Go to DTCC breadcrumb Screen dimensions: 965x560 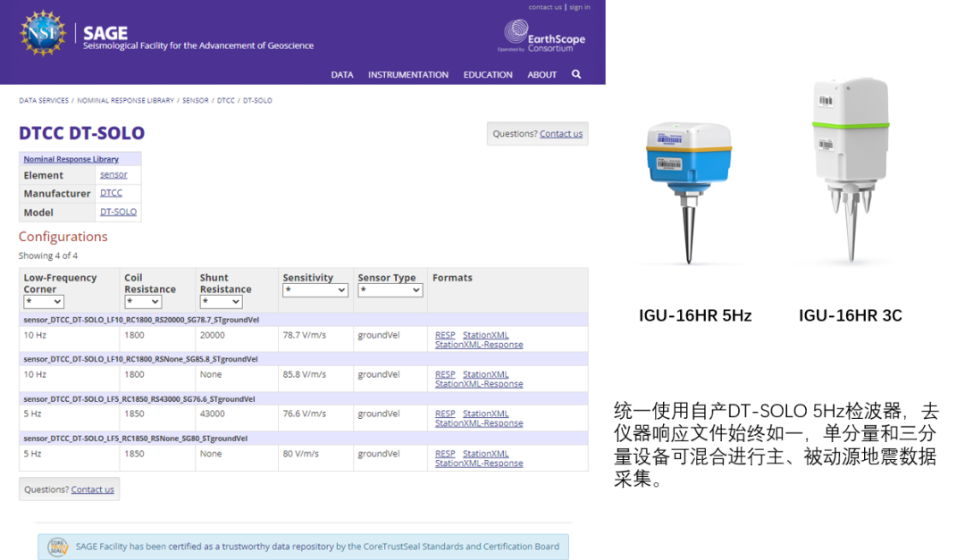coord(226,100)
